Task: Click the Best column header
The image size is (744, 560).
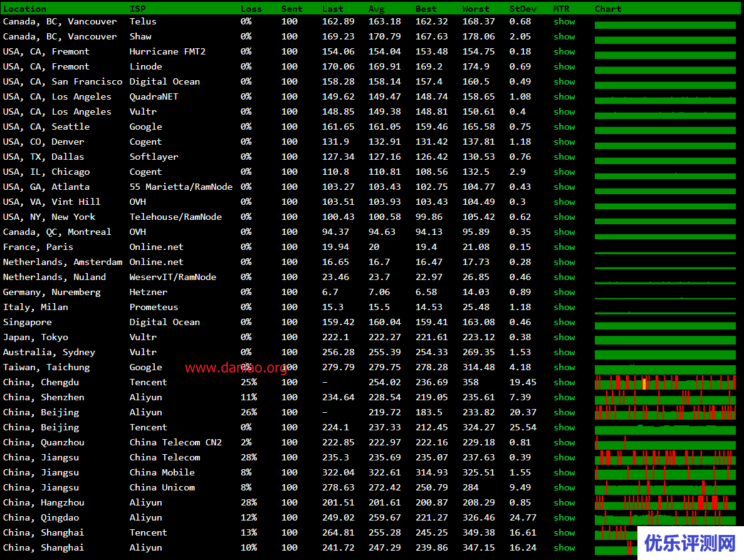Action: 426,9
